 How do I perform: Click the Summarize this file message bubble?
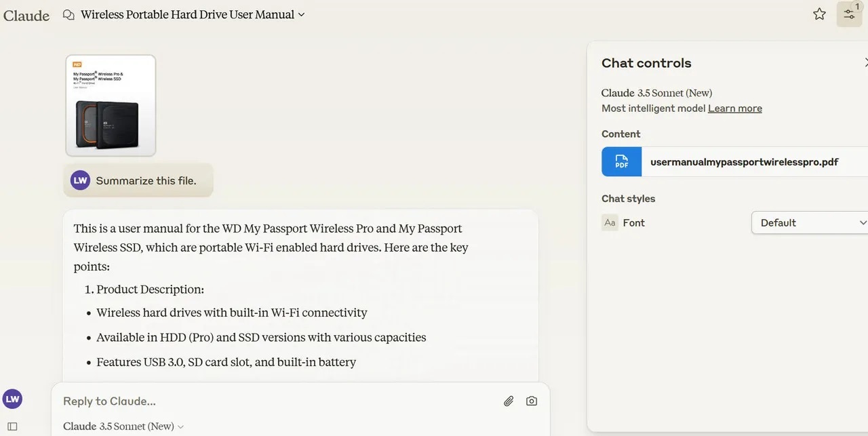(x=146, y=180)
